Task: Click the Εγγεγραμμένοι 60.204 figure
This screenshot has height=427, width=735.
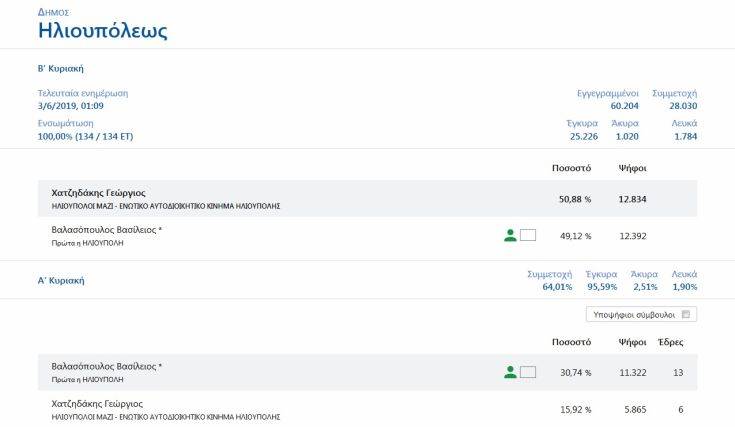Action: tap(624, 105)
